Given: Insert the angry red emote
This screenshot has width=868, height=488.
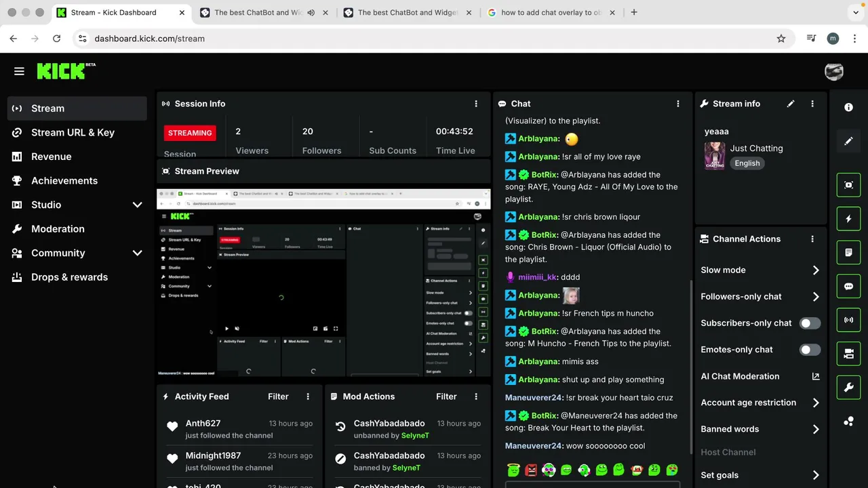Looking at the screenshot, I should point(531,470).
